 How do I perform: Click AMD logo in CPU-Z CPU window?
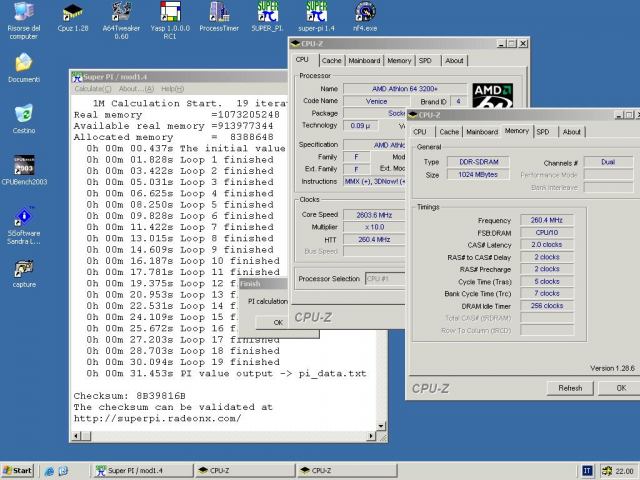[492, 96]
